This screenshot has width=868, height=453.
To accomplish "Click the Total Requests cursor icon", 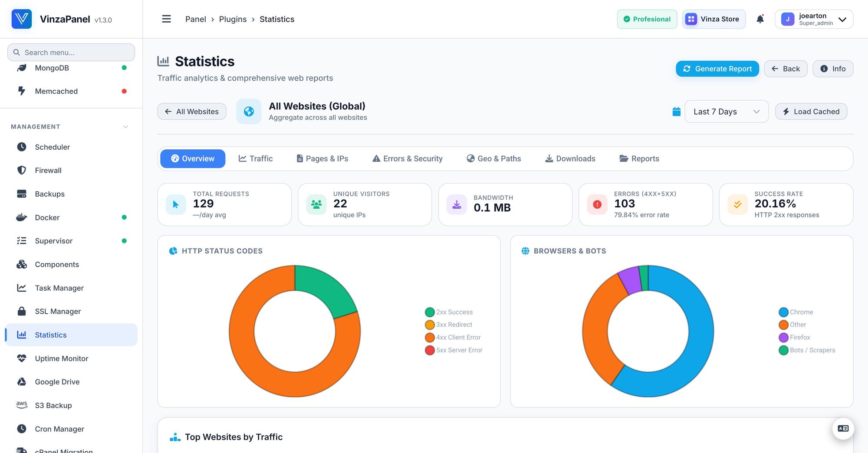I will pyautogui.click(x=176, y=204).
